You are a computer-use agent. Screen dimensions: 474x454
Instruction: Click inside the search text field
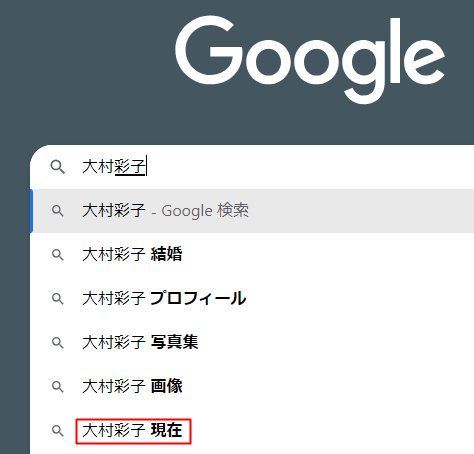point(277,167)
